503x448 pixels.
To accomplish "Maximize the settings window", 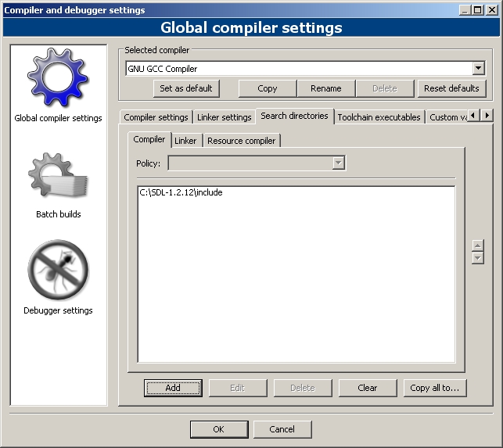I will point(478,10).
